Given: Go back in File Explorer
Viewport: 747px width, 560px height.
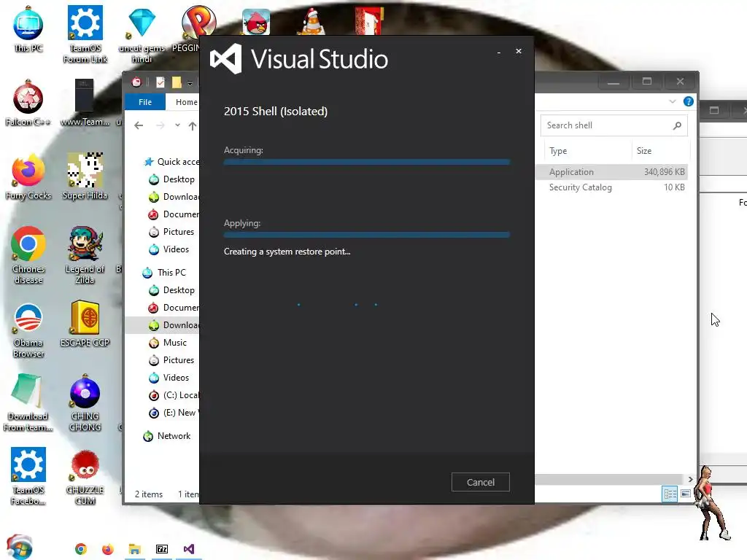Looking at the screenshot, I should [139, 125].
